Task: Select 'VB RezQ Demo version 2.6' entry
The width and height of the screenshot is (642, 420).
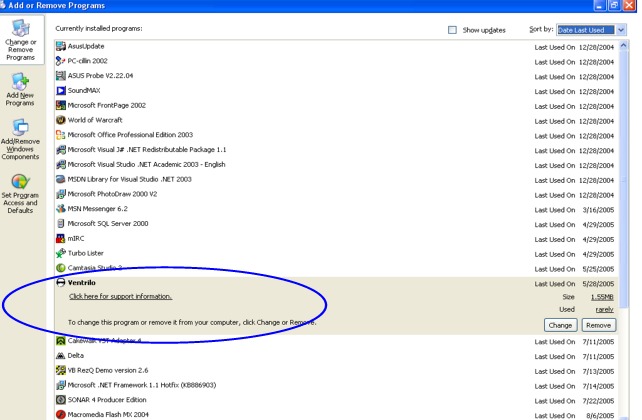Action: pos(108,370)
